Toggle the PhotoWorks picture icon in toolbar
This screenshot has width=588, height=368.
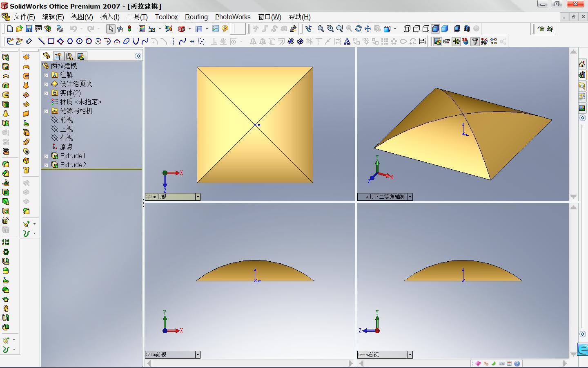point(437,41)
